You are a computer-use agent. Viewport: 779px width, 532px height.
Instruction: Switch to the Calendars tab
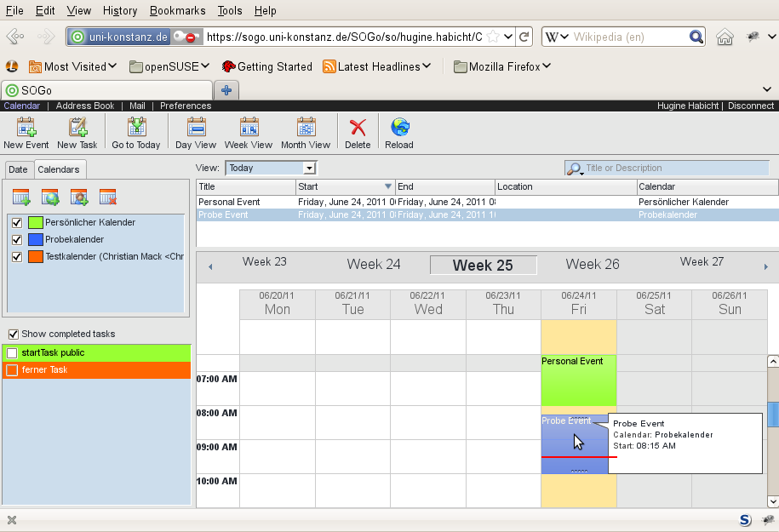pos(59,169)
